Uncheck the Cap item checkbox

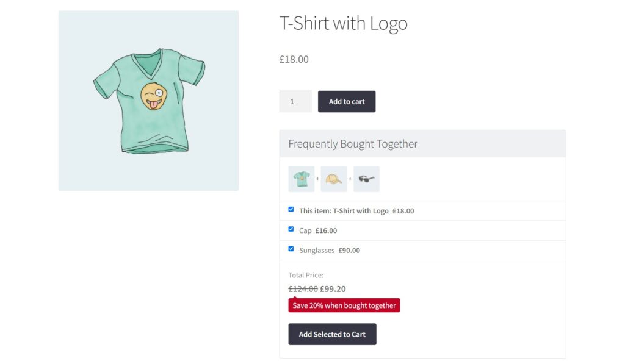coord(291,229)
